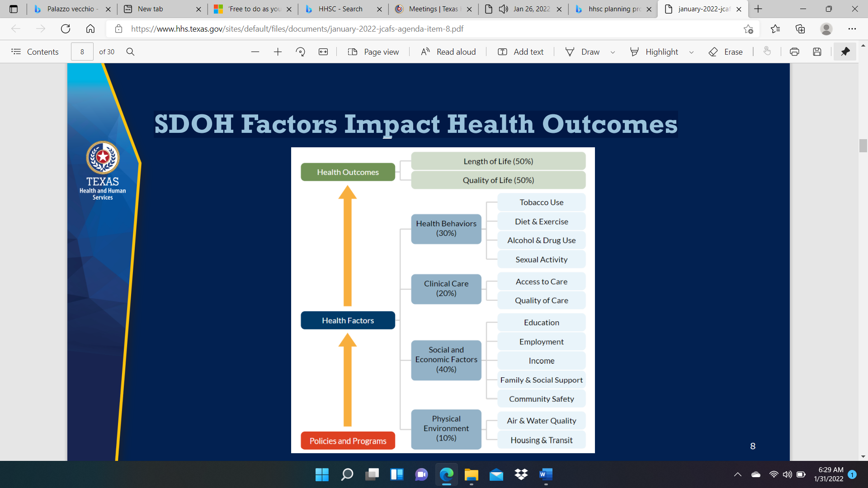Expand the Highlight color dropdown arrow

tap(691, 52)
